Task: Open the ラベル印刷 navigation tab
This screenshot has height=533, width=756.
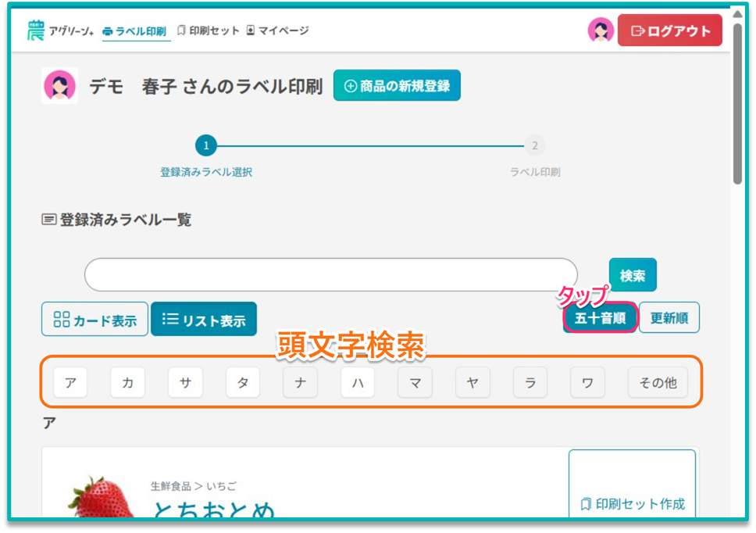Action: tap(136, 31)
